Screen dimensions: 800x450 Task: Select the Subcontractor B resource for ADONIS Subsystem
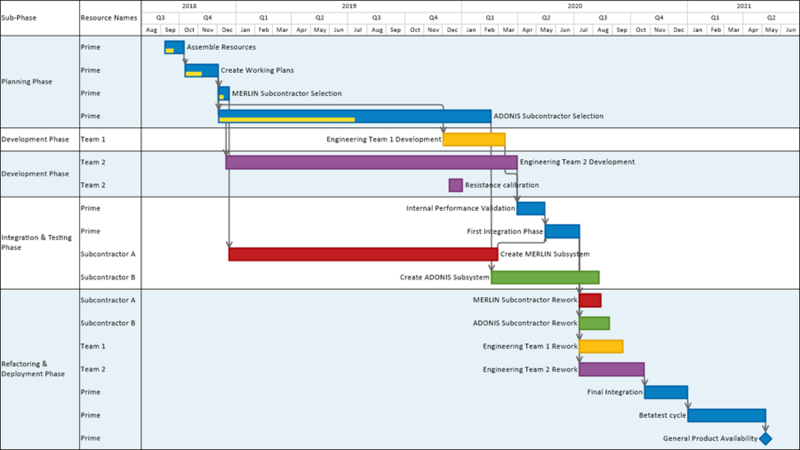[x=108, y=277]
